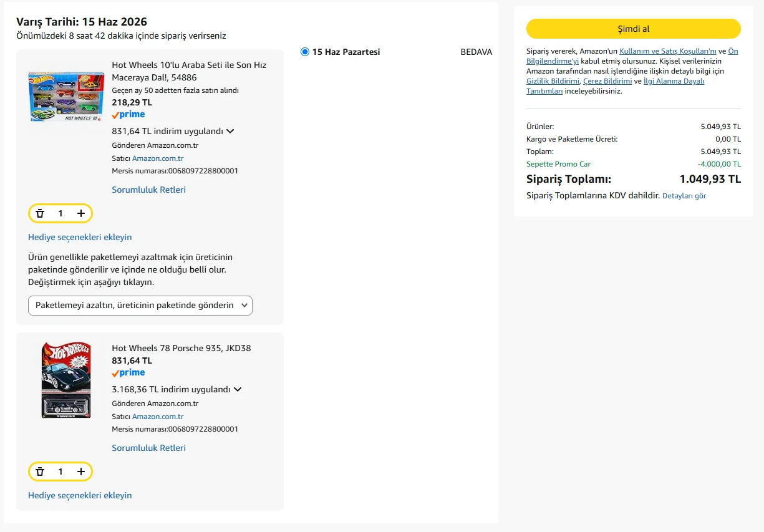764x532 pixels.
Task: Expand the 3.168,36 TL indirim uygulandı details
Action: (237, 390)
